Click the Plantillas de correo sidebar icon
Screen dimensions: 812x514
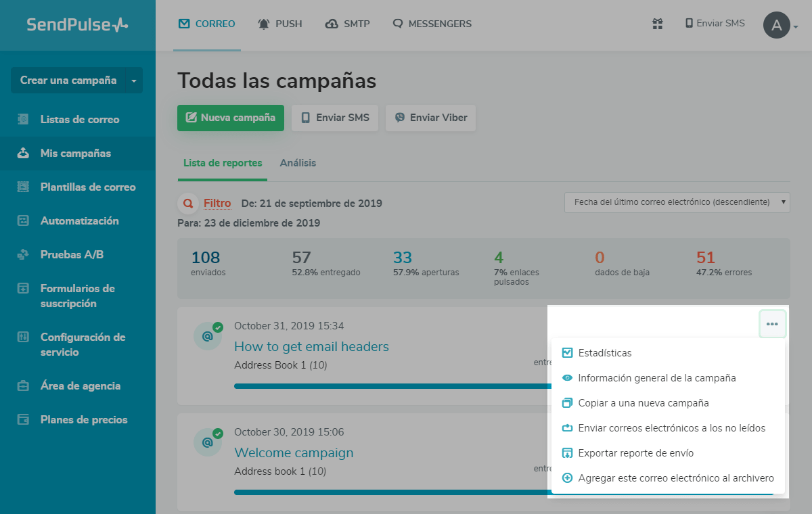pos(24,187)
